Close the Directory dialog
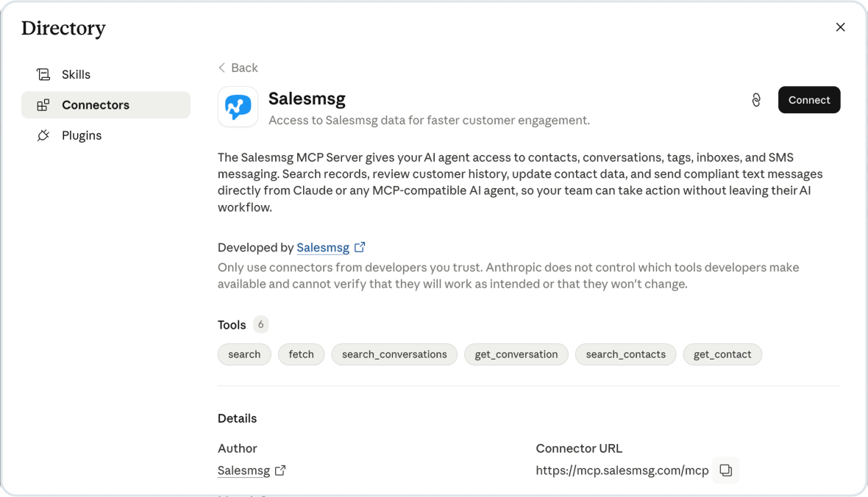Screen dimensions: 868x497 [x=840, y=27]
